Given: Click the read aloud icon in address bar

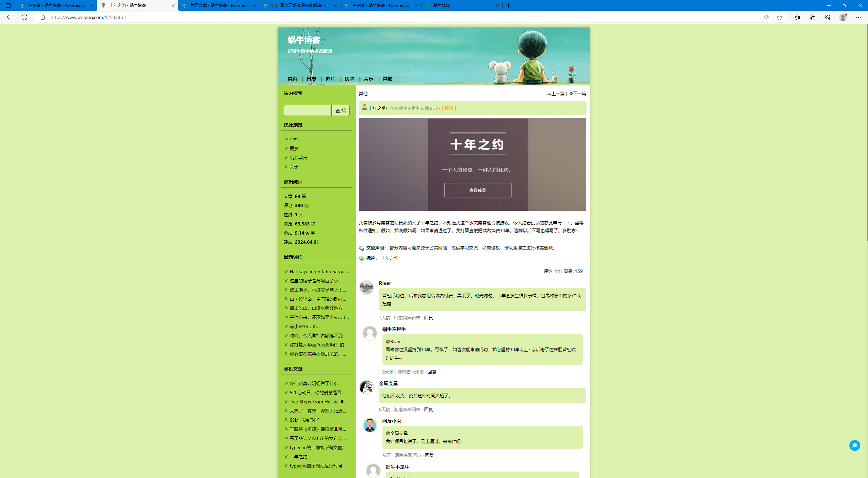Looking at the screenshot, I should 766,17.
